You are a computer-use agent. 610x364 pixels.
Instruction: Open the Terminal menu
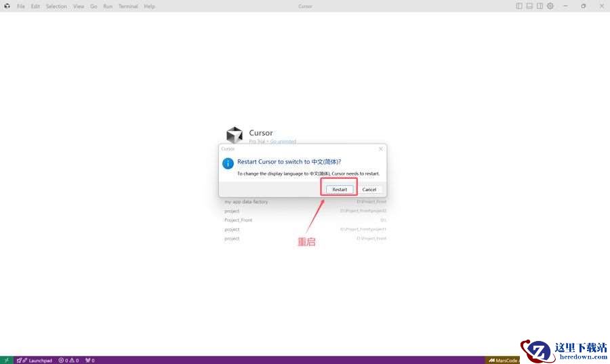[x=128, y=6]
